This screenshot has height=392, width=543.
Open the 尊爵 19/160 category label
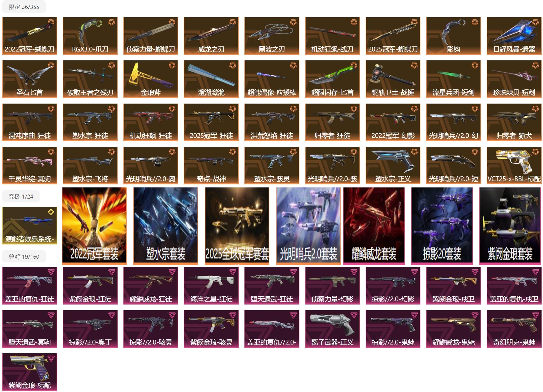pyautogui.click(x=24, y=257)
